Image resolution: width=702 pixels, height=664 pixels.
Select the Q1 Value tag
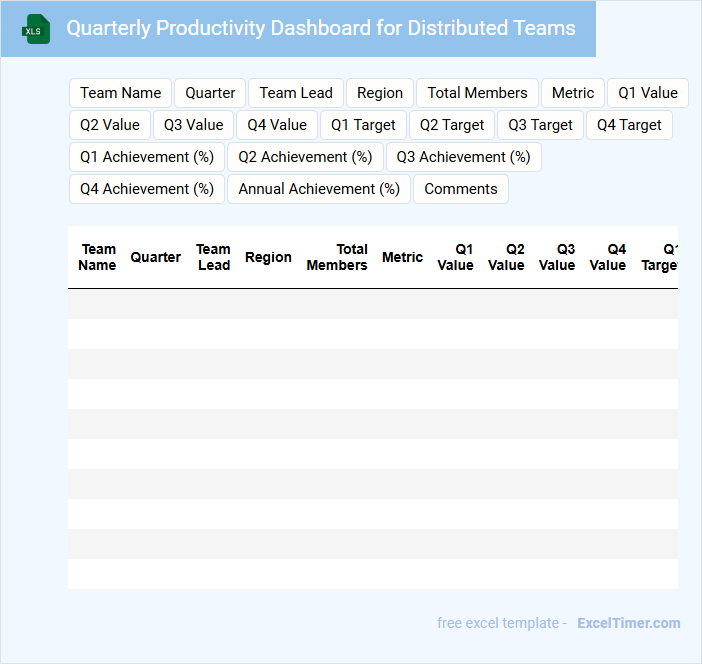(x=647, y=93)
